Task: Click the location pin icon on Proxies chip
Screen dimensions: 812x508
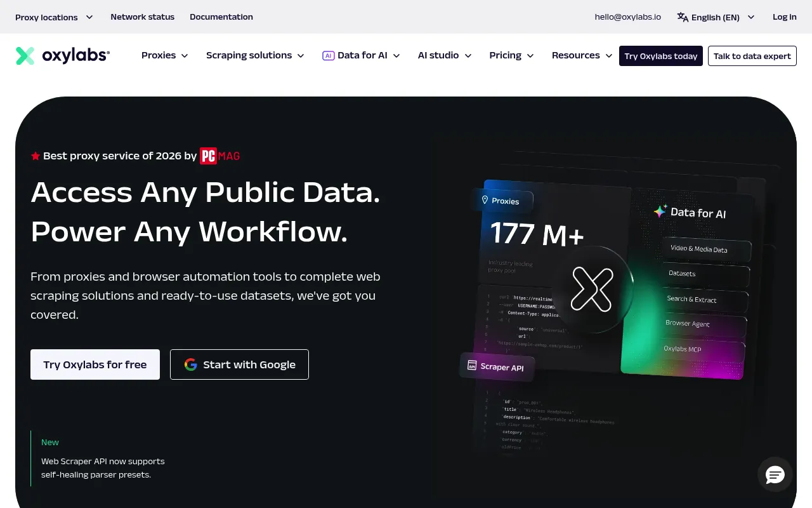Action: tap(485, 200)
